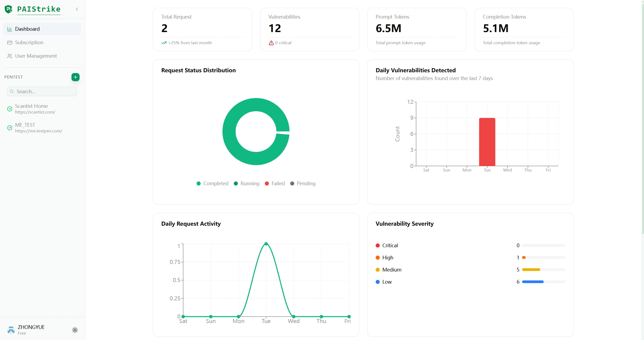Click Scantist Home completed check icon
Screen dimensions: 644x340
click(x=10, y=109)
